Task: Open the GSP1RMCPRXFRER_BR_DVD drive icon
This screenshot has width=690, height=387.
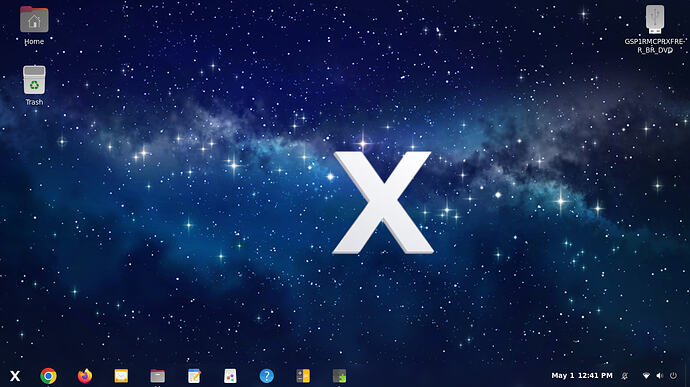Action: coord(654,19)
